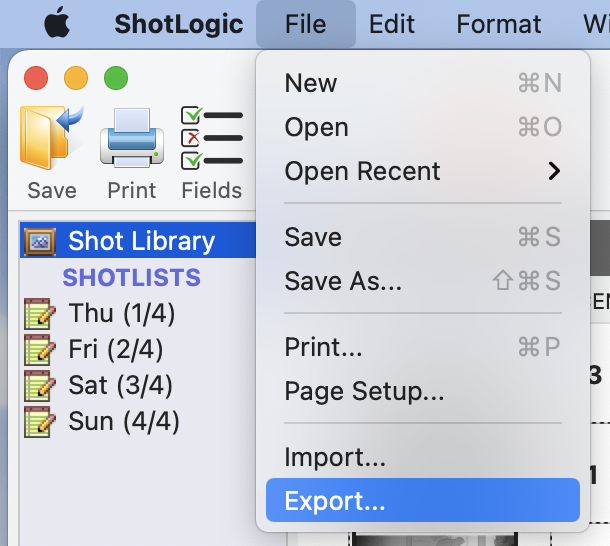Open the Thu (1/4) shotlist notepad icon
The image size is (610, 546).
[x=40, y=314]
